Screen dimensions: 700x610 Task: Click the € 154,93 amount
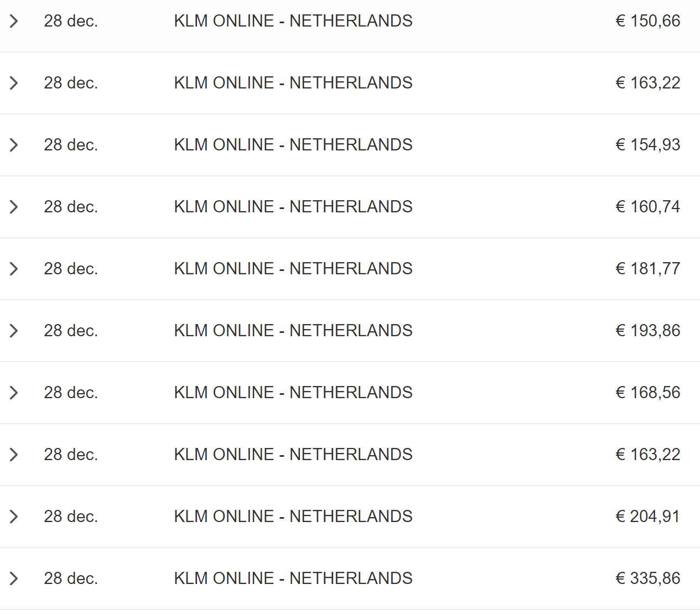tap(647, 145)
